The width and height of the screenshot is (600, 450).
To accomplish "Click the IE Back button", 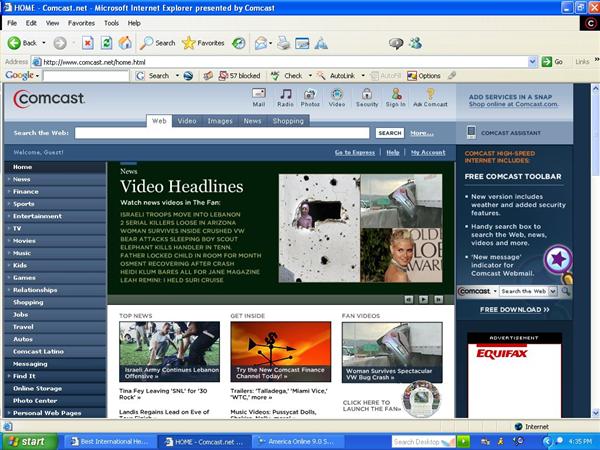I will [x=22, y=43].
